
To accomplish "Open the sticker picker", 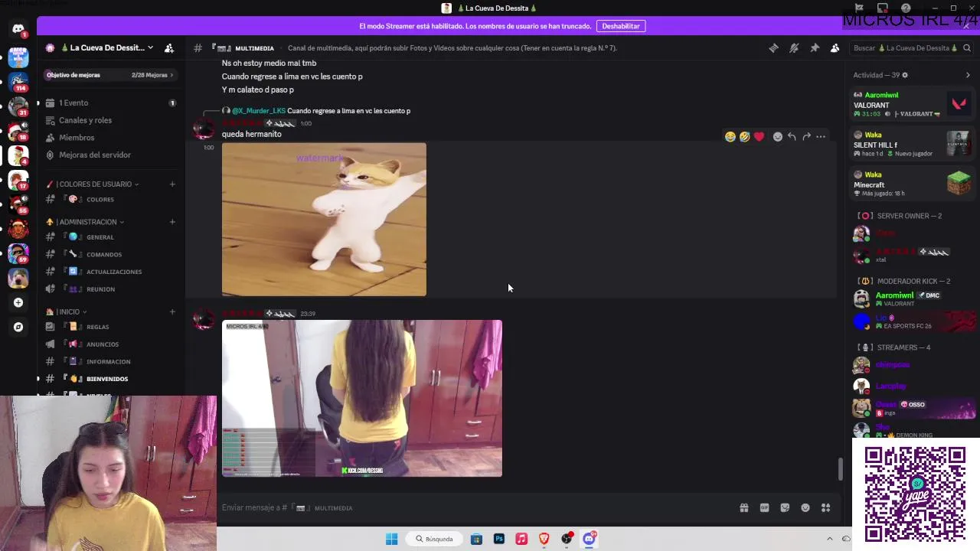I will [785, 508].
